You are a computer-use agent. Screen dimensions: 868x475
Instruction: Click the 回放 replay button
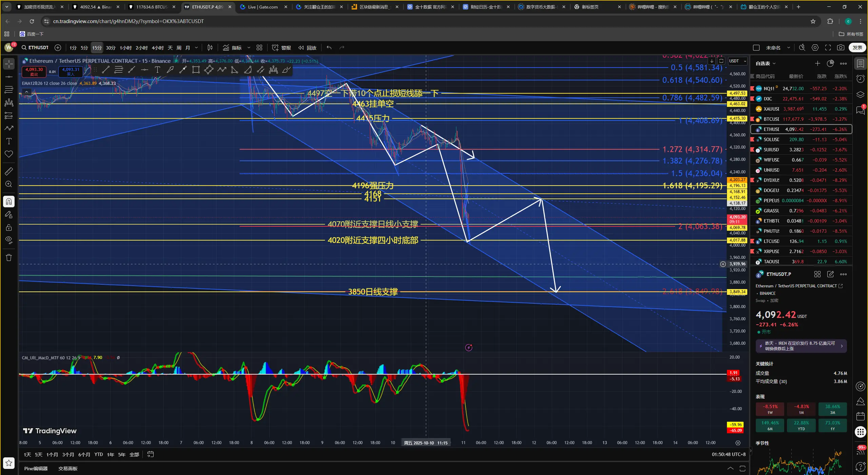coord(307,48)
